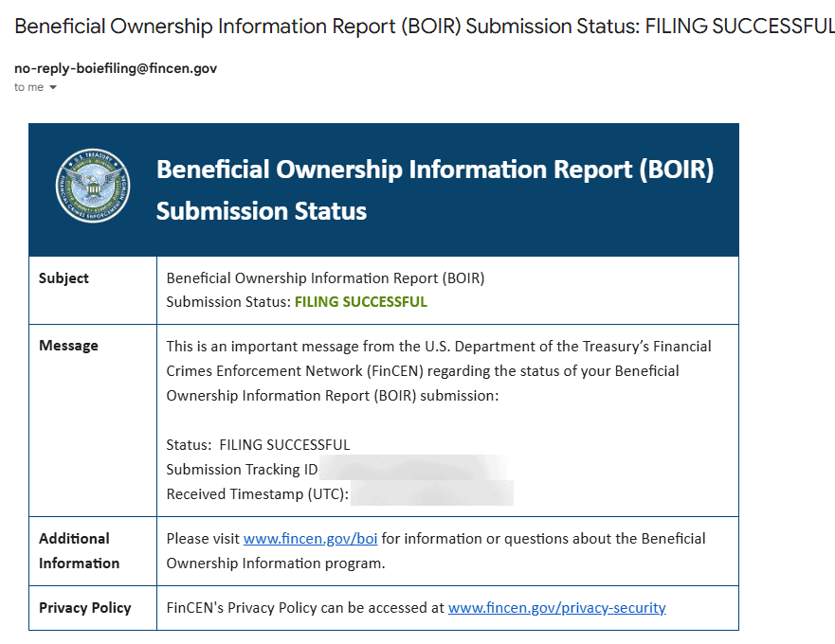The width and height of the screenshot is (835, 644).
Task: Click the "Subject" row label
Action: [64, 278]
